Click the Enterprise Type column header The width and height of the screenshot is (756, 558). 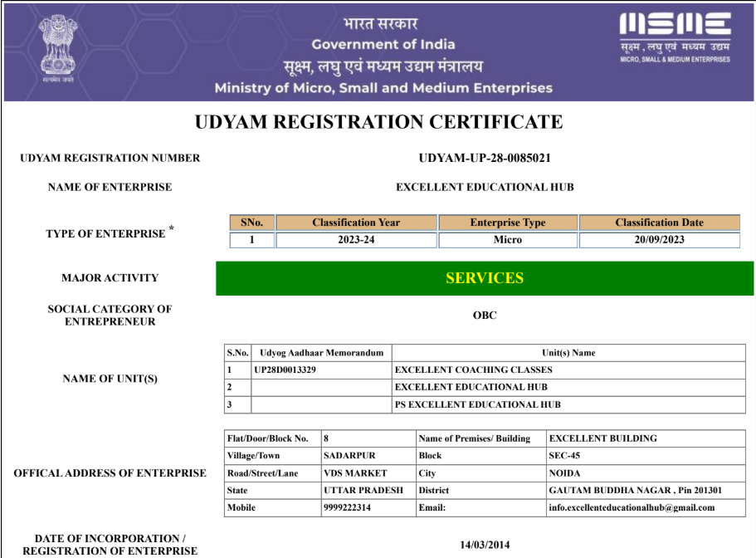(508, 223)
